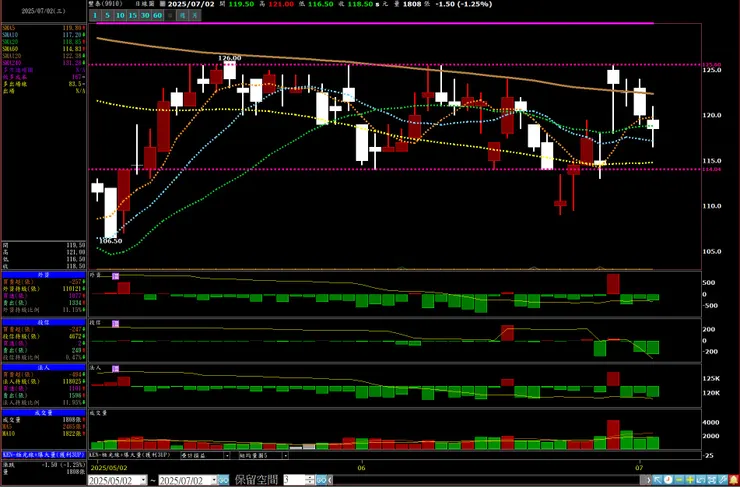
Task: Click the 125.00 resistance price tag on right axis
Action: (712, 65)
